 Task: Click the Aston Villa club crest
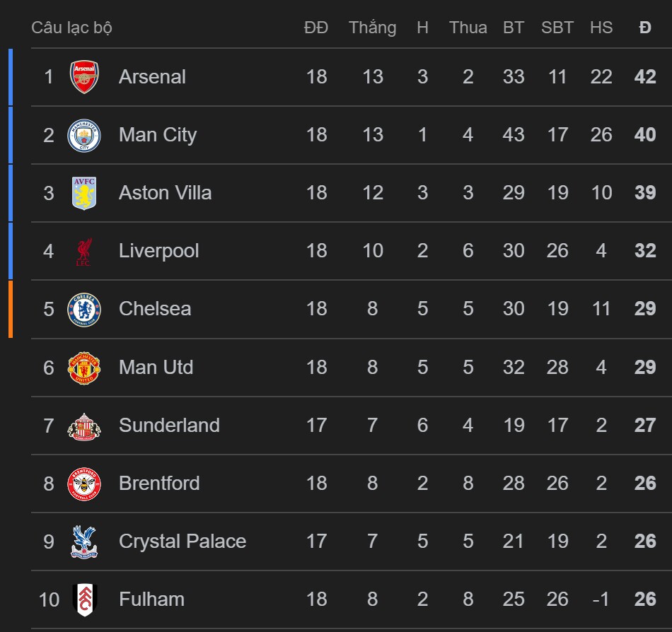(84, 193)
